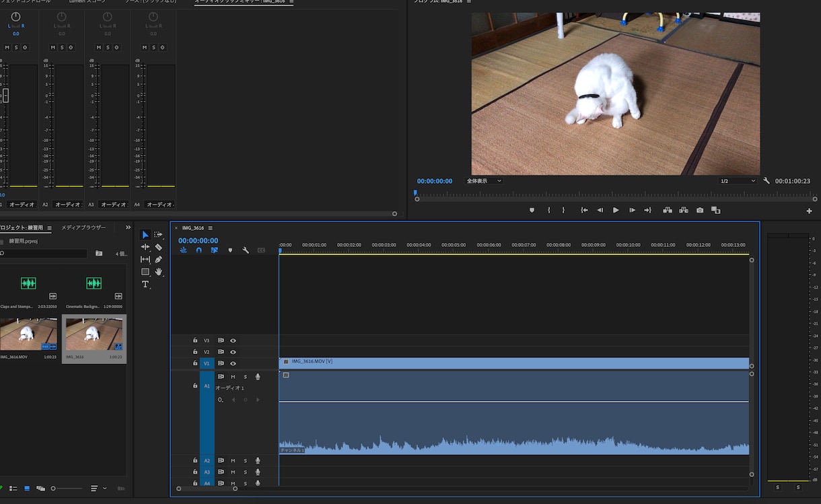Go to In point in Program Monitor
The height and width of the screenshot is (504, 821).
[584, 210]
